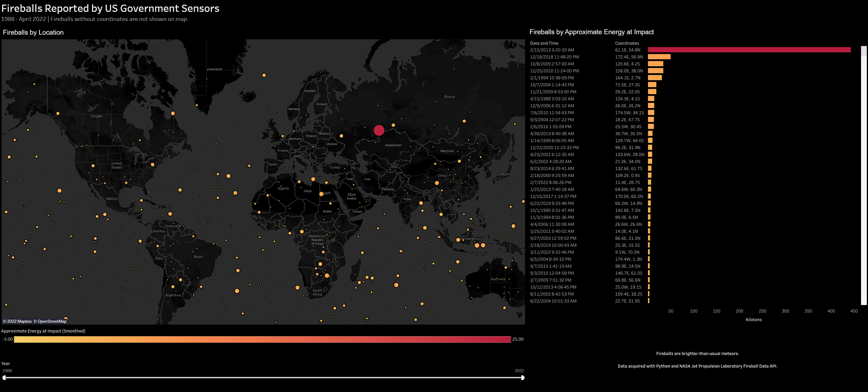The image size is (868, 392).
Task: Click the Fireballs by Location title
Action: [x=33, y=32]
